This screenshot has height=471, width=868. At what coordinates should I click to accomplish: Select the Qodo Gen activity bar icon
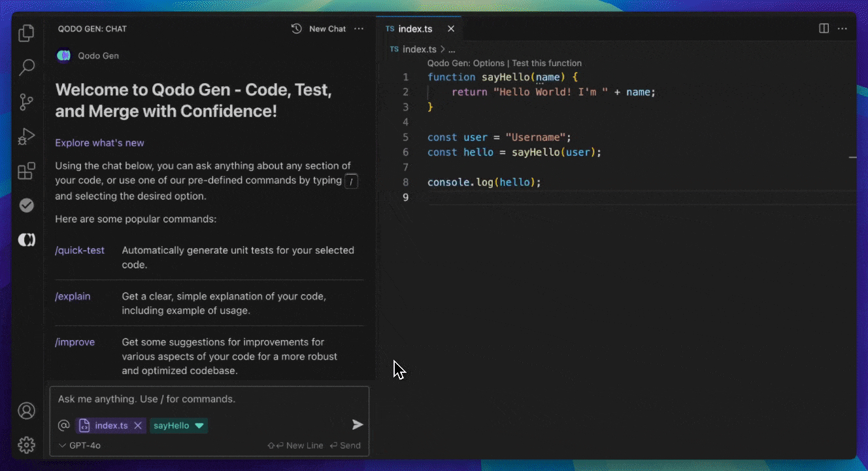click(26, 240)
